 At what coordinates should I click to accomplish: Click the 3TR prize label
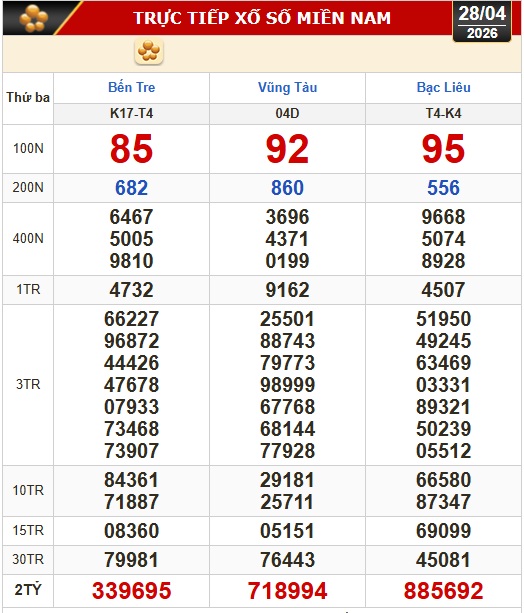point(28,385)
